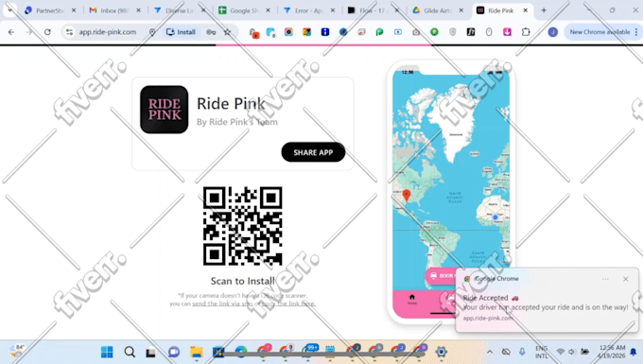Open the notification bell in tray
Screen dimensions: 643x364
click(x=634, y=352)
